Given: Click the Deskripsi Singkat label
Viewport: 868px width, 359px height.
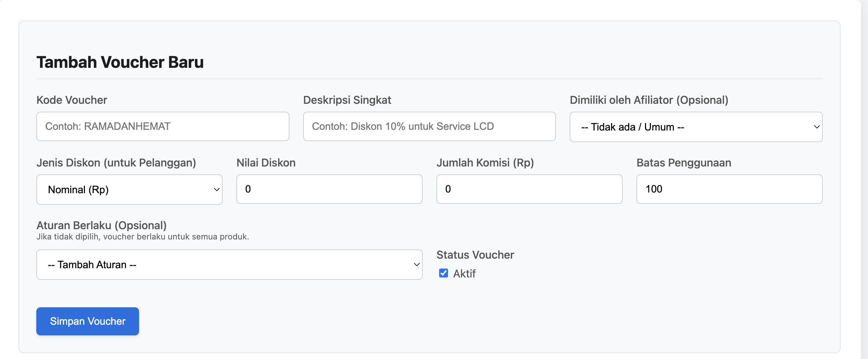Looking at the screenshot, I should coord(347,100).
